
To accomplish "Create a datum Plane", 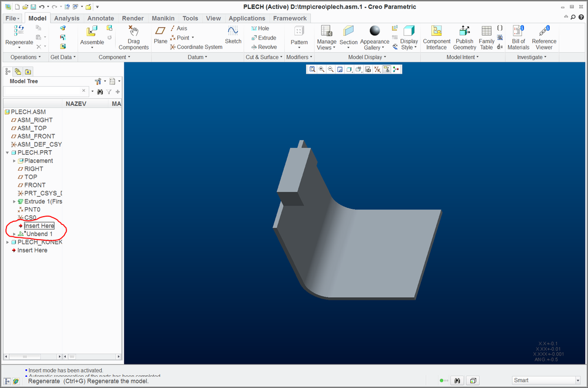I will tap(160, 34).
